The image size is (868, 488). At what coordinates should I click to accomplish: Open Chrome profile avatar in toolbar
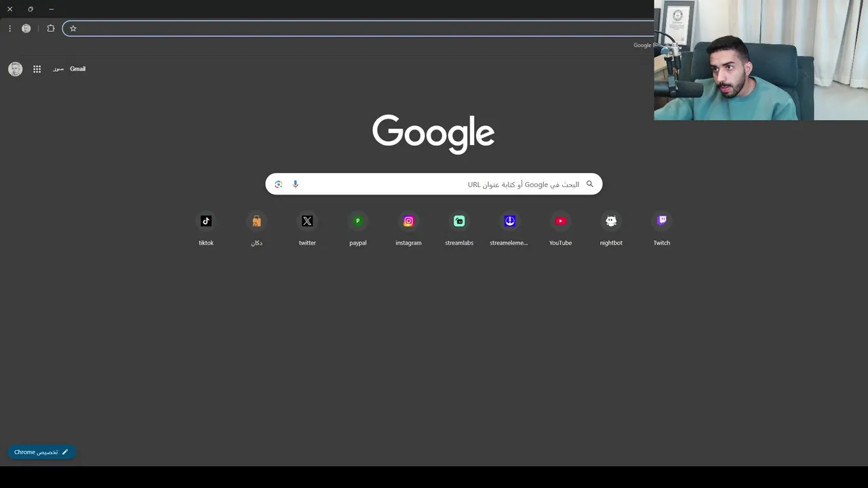coord(26,28)
